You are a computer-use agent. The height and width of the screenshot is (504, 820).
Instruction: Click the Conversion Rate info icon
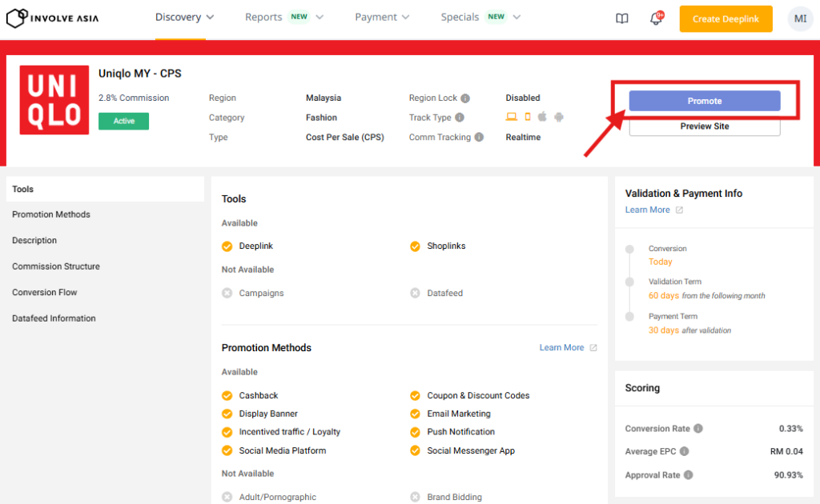[698, 429]
